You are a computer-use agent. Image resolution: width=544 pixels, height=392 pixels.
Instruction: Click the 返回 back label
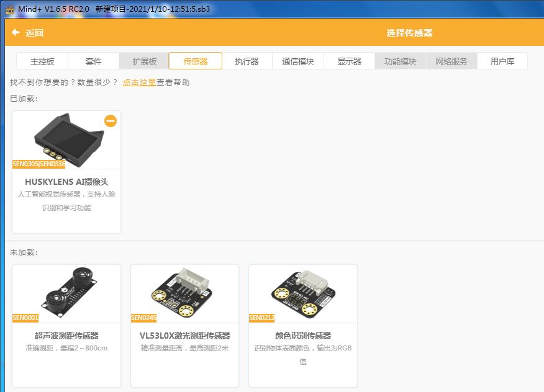coord(34,33)
